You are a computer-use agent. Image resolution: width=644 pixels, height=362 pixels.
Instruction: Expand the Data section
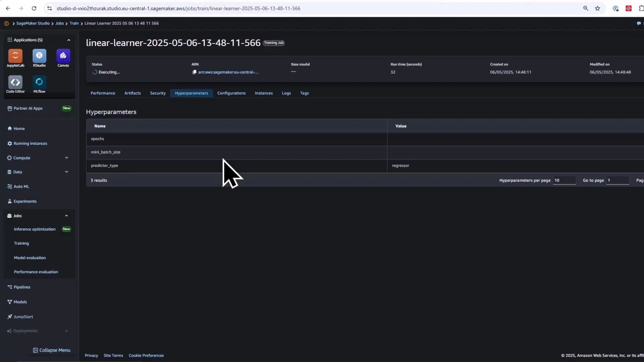click(66, 172)
